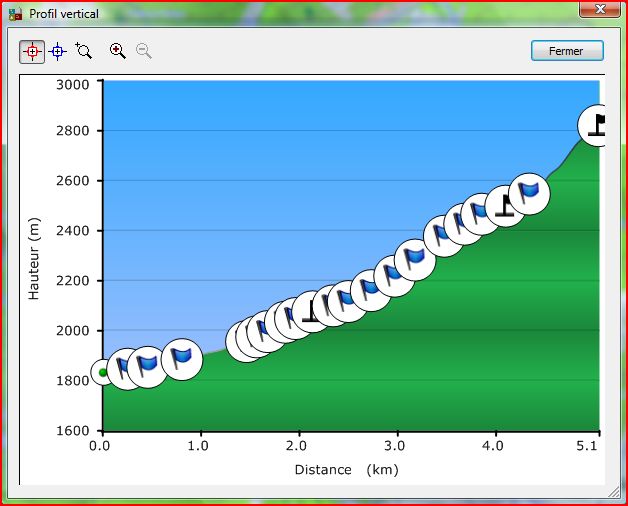This screenshot has width=628, height=506.
Task: Select the blue flag waypoint near 4.3 km
Action: click(530, 192)
